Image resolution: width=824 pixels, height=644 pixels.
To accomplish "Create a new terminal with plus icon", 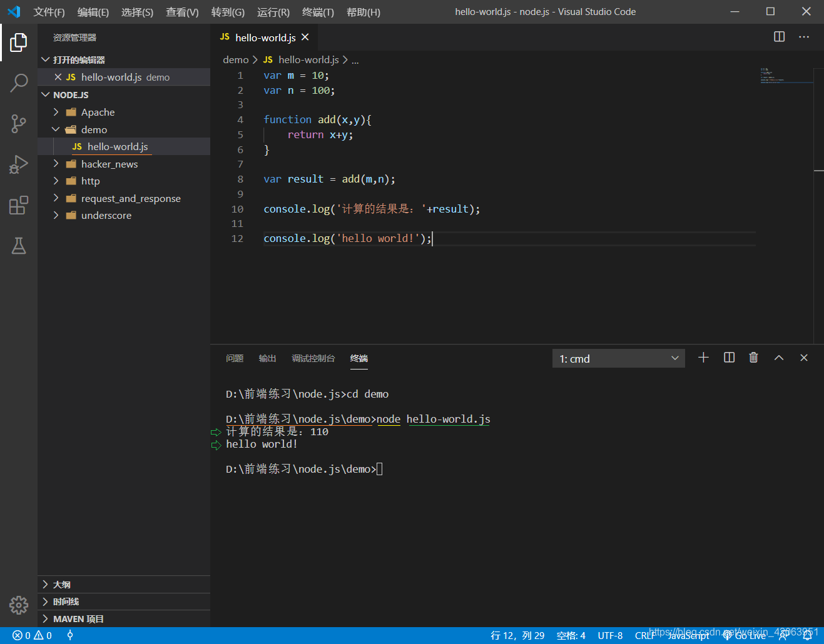I will coord(703,358).
